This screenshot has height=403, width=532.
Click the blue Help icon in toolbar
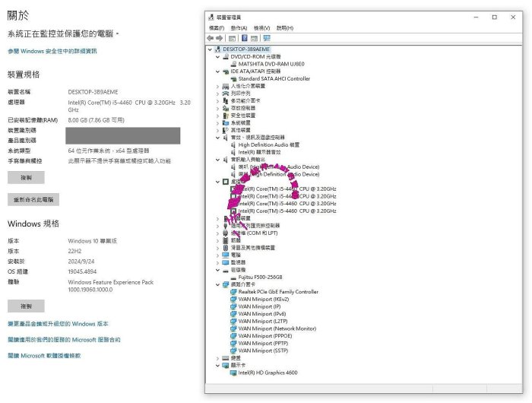tap(245, 38)
